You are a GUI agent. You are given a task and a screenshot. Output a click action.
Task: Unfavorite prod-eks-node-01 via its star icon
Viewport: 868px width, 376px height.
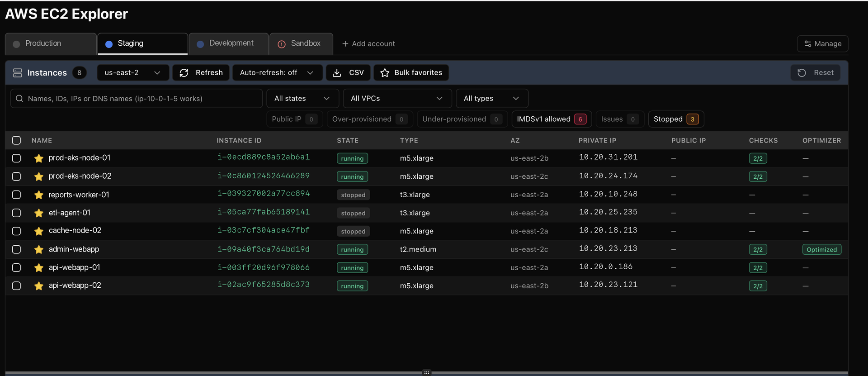coord(39,158)
